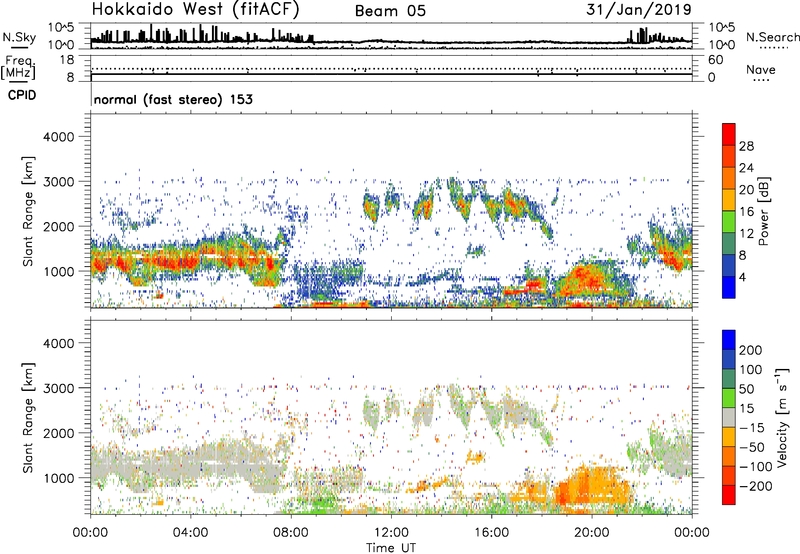The height and width of the screenshot is (554, 800).
Task: Pick the gray segment of Velocity colorbar
Action: click(x=729, y=417)
